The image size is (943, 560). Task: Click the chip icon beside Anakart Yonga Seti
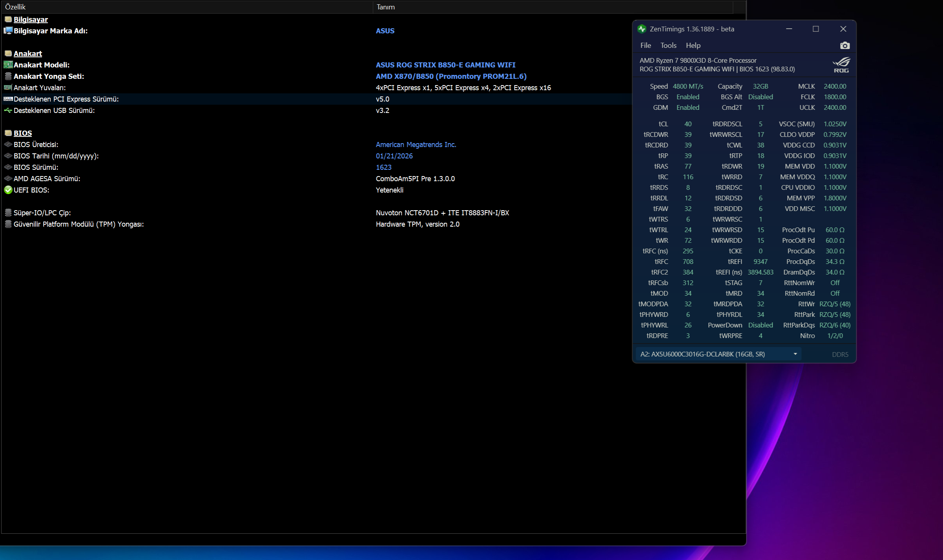click(x=8, y=76)
